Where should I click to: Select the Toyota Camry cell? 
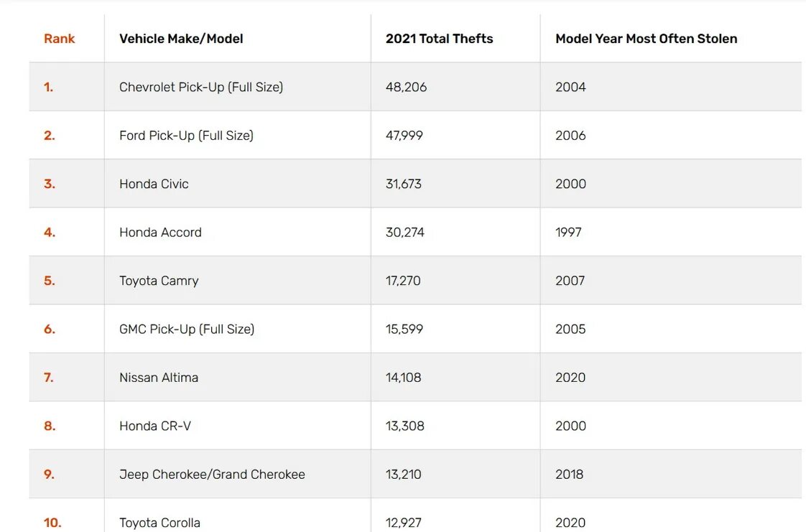click(x=159, y=281)
